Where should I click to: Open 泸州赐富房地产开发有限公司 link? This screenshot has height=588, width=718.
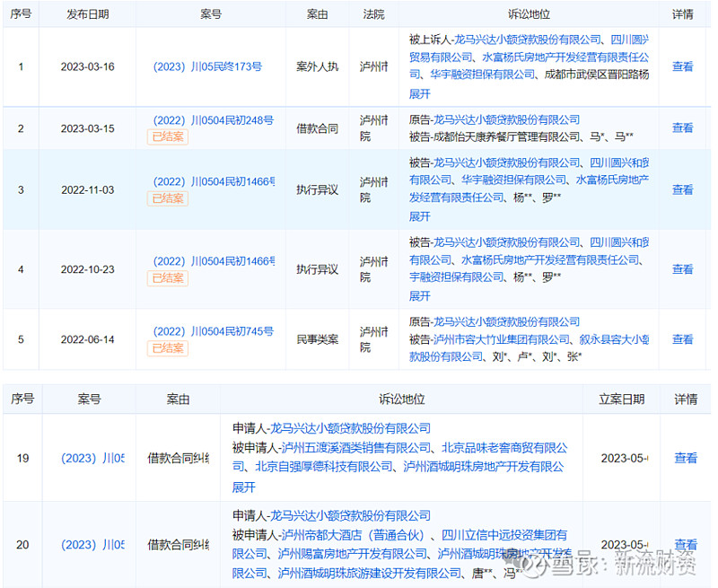[x=353, y=554]
